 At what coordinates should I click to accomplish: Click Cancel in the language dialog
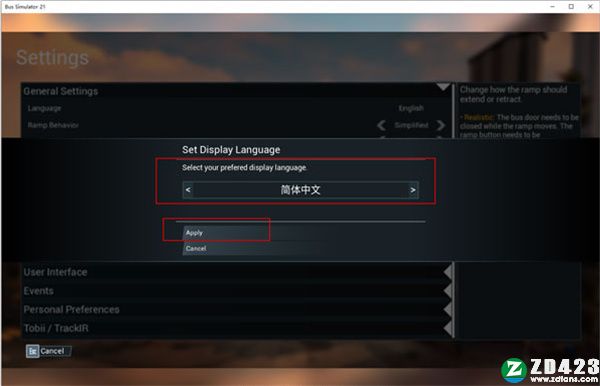coord(226,248)
